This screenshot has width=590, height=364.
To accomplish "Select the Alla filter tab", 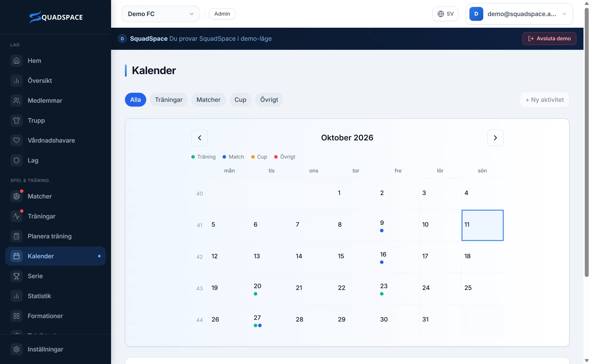I will [135, 100].
